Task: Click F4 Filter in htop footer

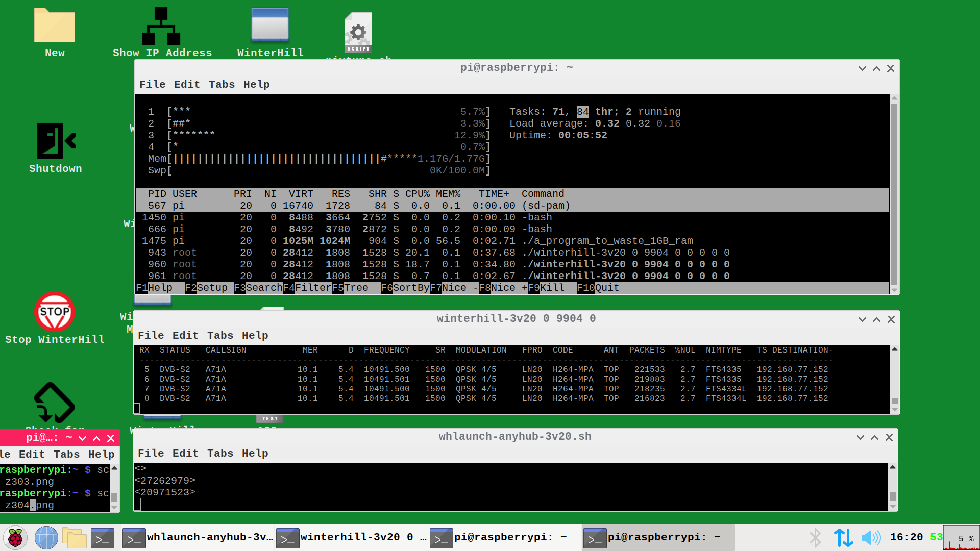Action: tap(307, 288)
